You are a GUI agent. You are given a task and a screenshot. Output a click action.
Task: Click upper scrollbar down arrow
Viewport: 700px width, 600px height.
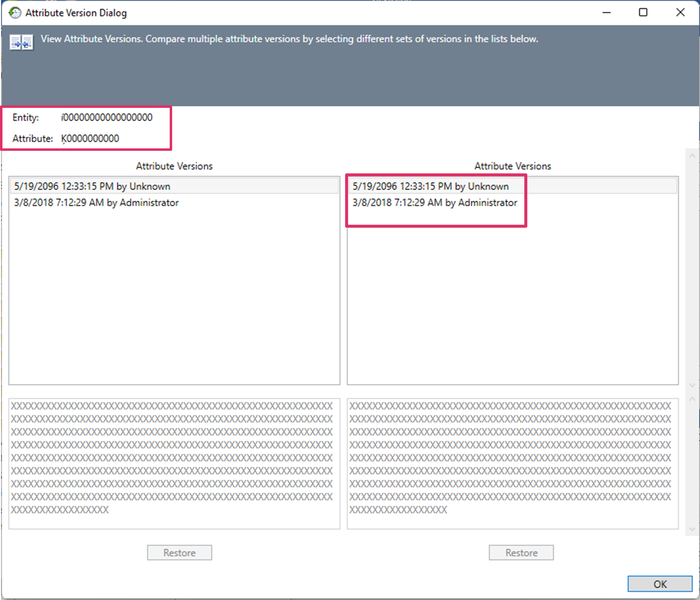coord(692,385)
